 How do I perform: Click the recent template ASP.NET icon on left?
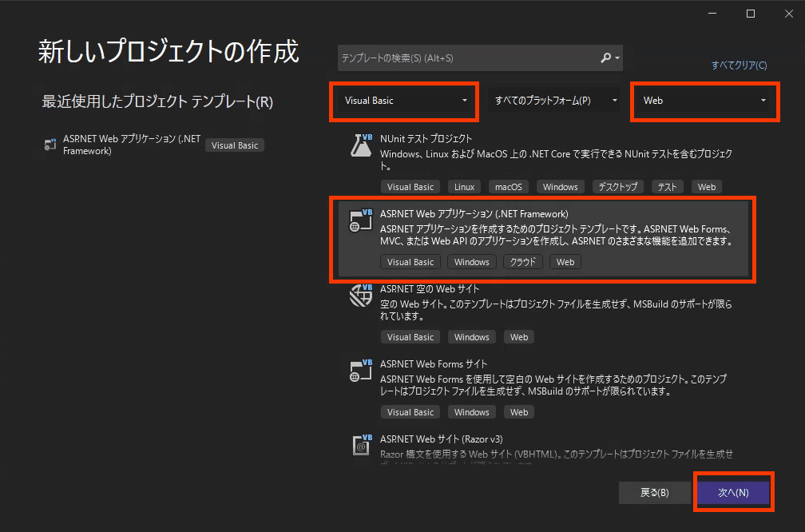coord(50,145)
